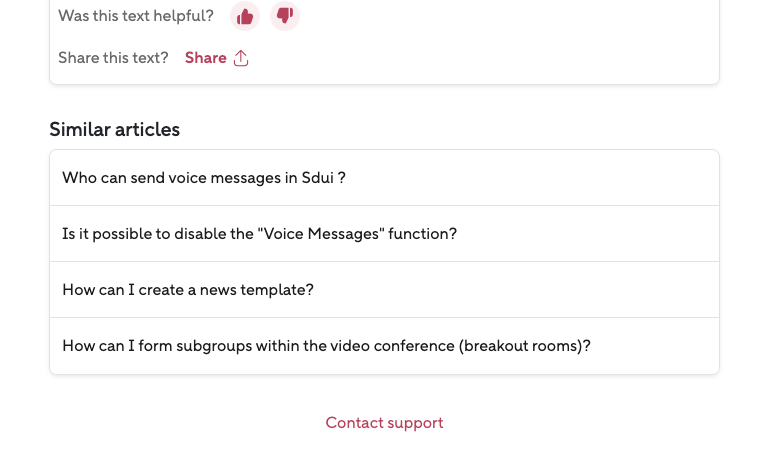Click the Contact support link

tap(384, 423)
